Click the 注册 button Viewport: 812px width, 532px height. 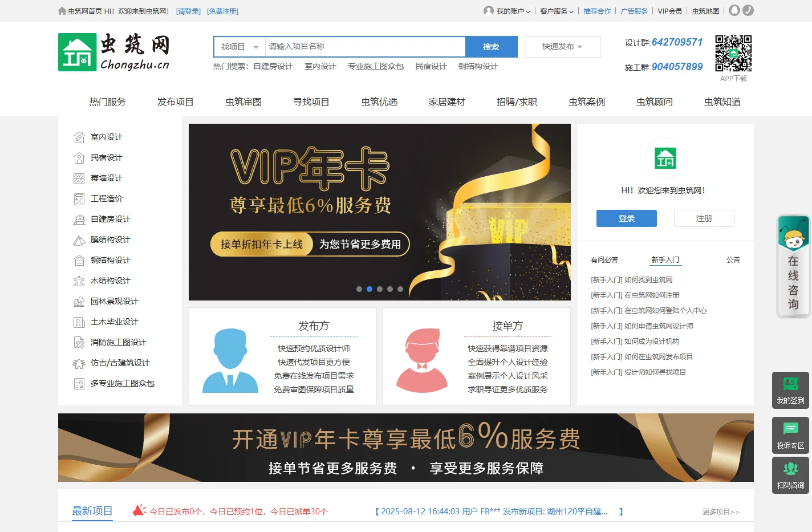tap(704, 218)
